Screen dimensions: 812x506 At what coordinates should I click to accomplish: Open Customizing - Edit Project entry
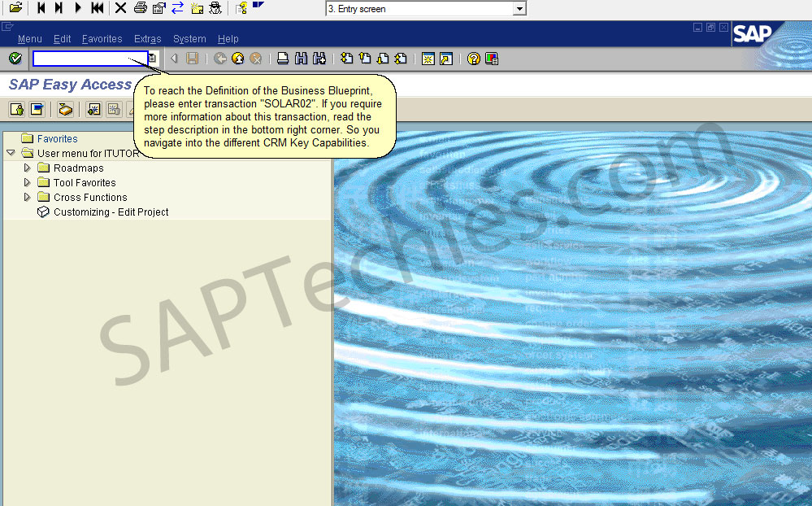pos(111,212)
